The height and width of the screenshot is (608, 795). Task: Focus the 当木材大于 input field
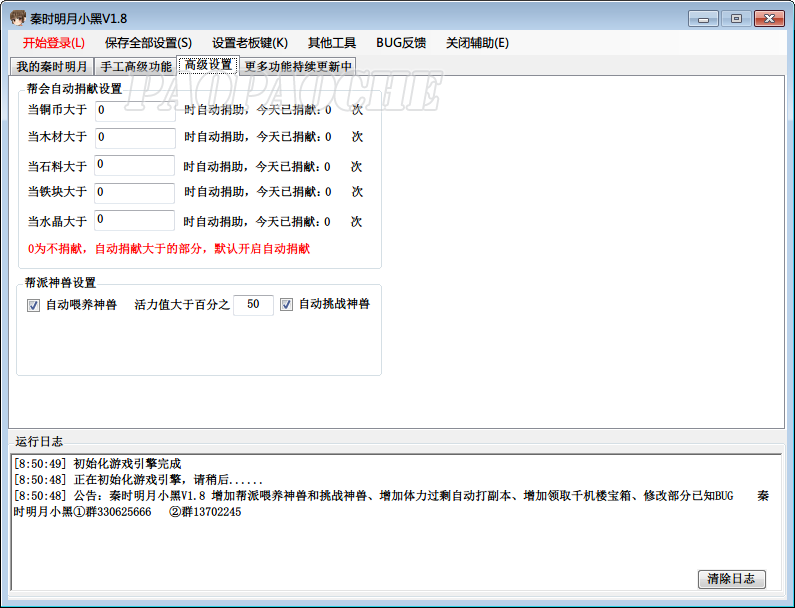pyautogui.click(x=135, y=137)
